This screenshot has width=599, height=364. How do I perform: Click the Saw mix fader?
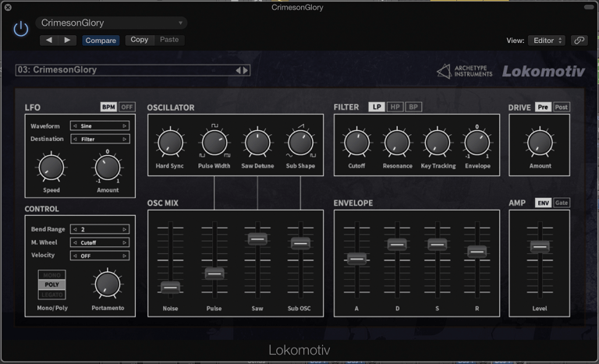257,239
